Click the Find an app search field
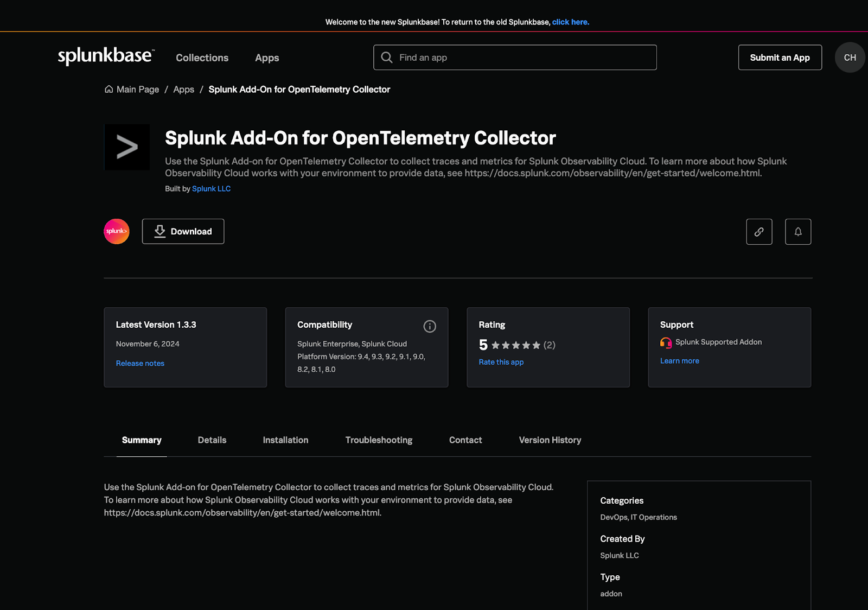868x610 pixels. point(514,57)
